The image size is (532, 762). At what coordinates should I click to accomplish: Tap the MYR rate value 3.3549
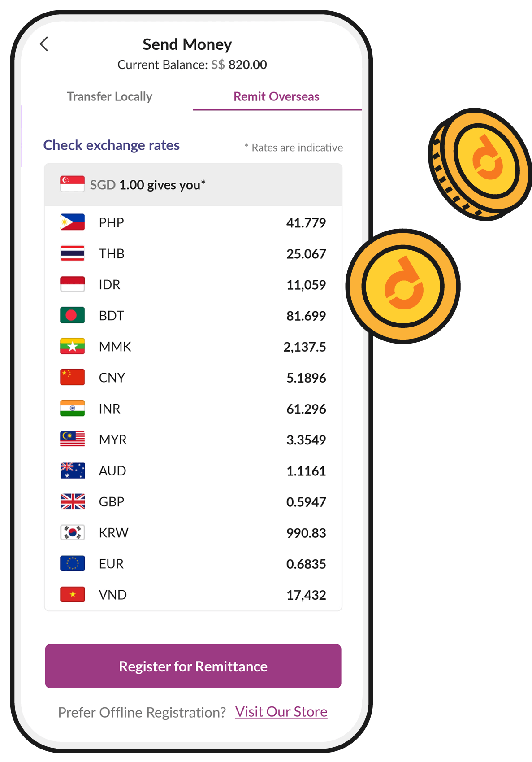(x=306, y=440)
